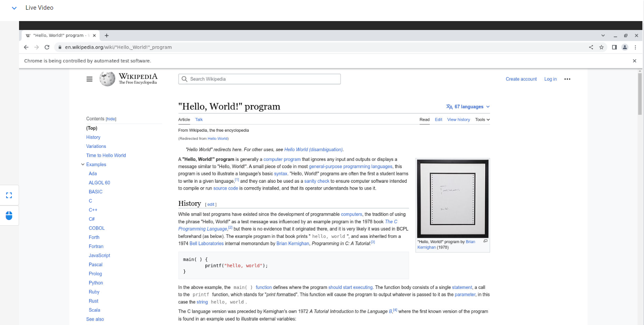Click Log in link

click(x=550, y=79)
